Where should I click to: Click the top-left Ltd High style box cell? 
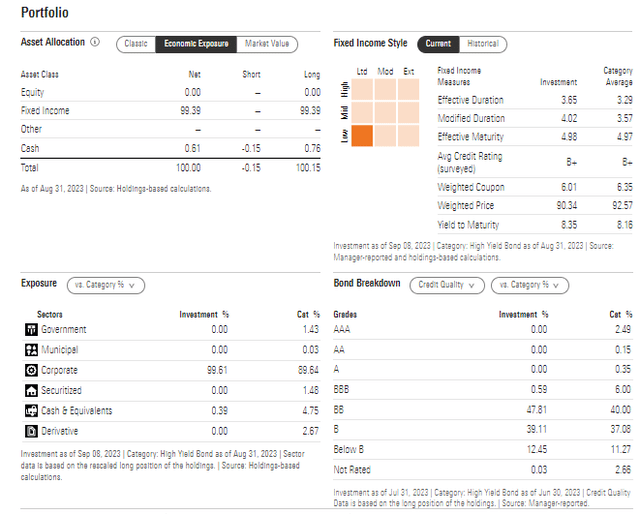click(x=362, y=89)
